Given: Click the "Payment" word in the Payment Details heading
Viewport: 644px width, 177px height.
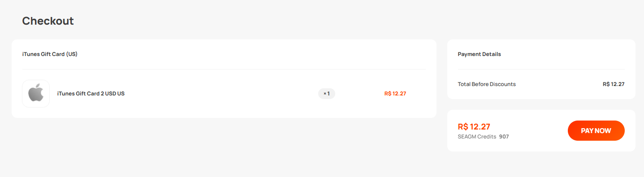Looking at the screenshot, I should click(469, 54).
